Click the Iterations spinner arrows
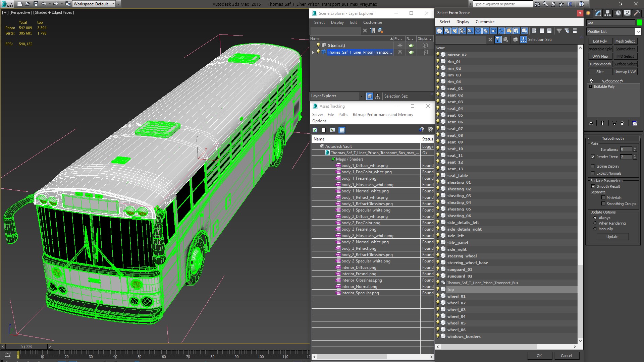This screenshot has width=644, height=362. click(635, 149)
